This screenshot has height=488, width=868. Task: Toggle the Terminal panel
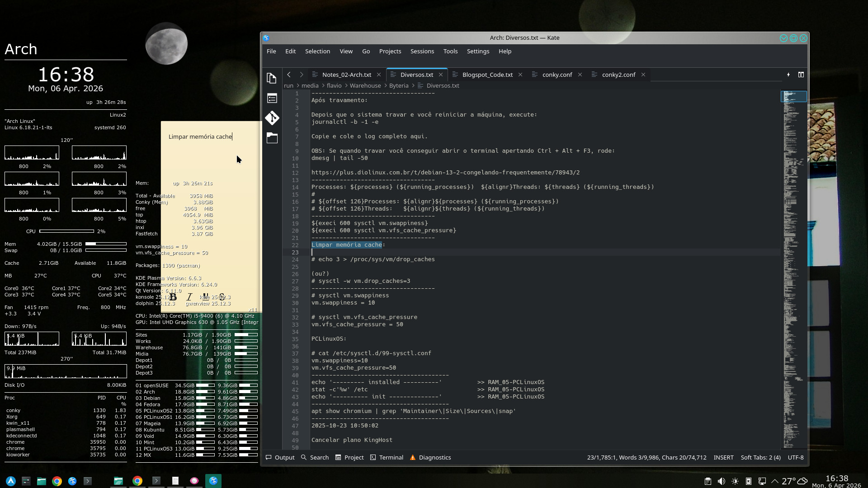[387, 457]
